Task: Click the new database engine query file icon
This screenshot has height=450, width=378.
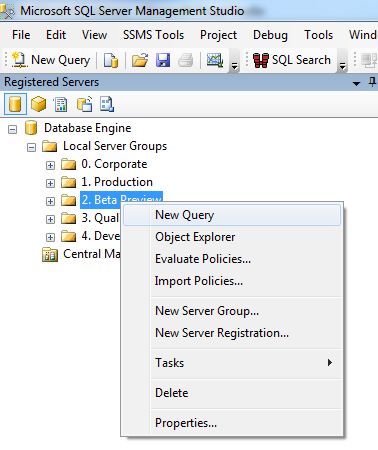Action: 111,61
